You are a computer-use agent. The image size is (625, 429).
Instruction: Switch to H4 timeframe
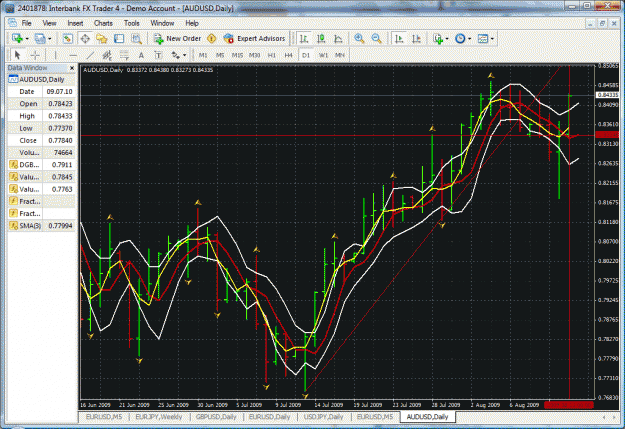coord(289,55)
